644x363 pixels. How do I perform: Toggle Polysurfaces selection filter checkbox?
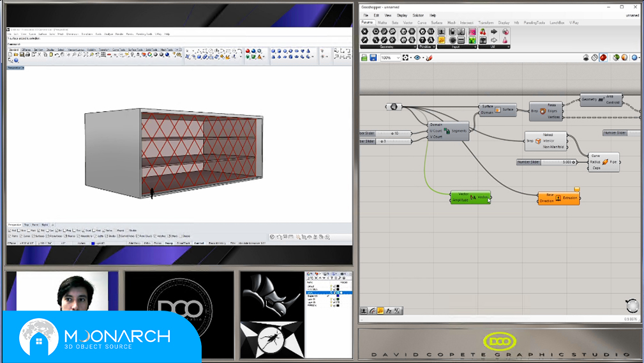(x=48, y=236)
